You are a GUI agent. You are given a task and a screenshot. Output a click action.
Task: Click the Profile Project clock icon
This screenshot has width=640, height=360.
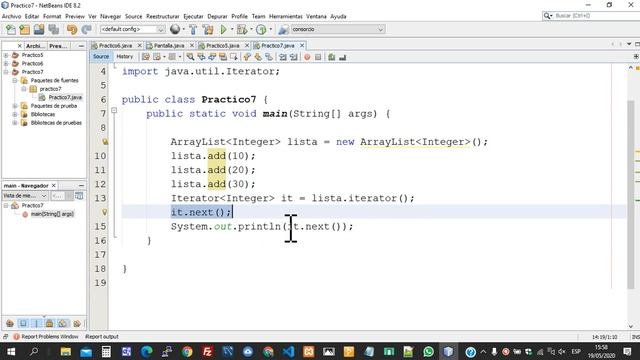261,29
